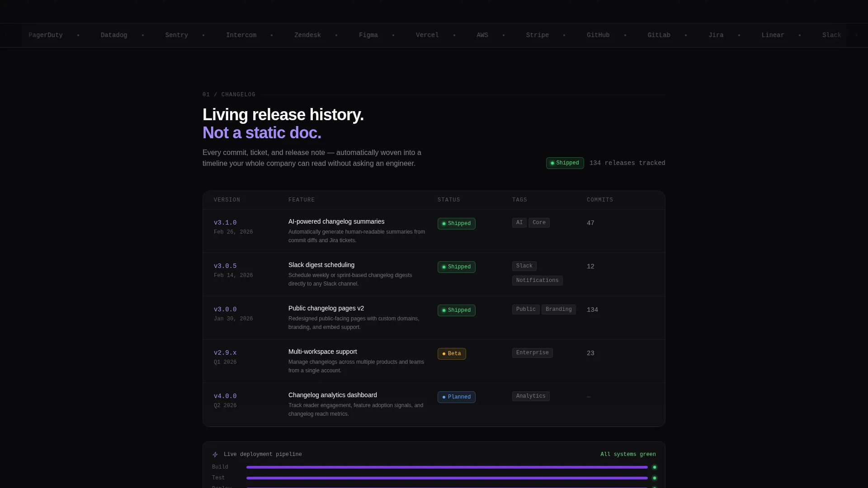The image size is (868, 488).
Task: Click green status dot at end of Build bar
Action: tap(654, 467)
